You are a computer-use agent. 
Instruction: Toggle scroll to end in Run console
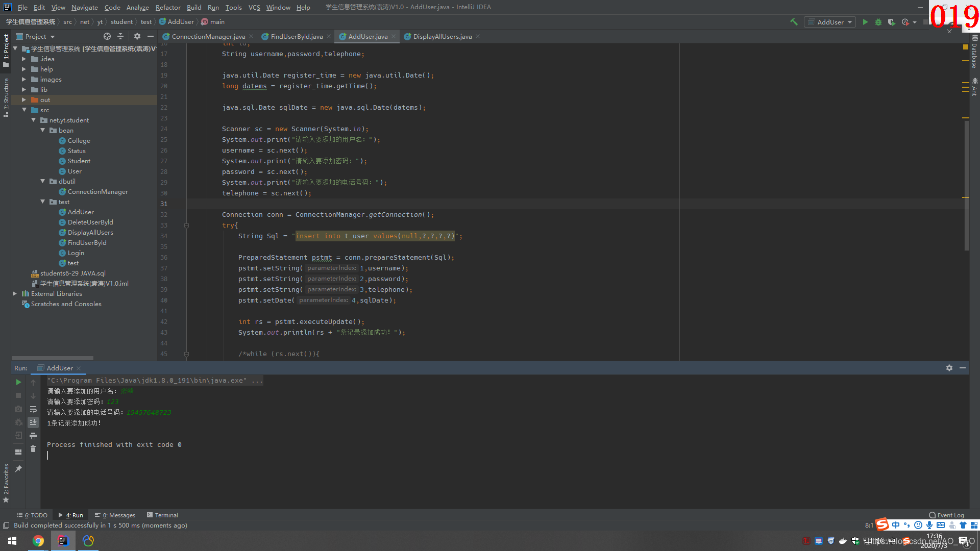pyautogui.click(x=33, y=422)
